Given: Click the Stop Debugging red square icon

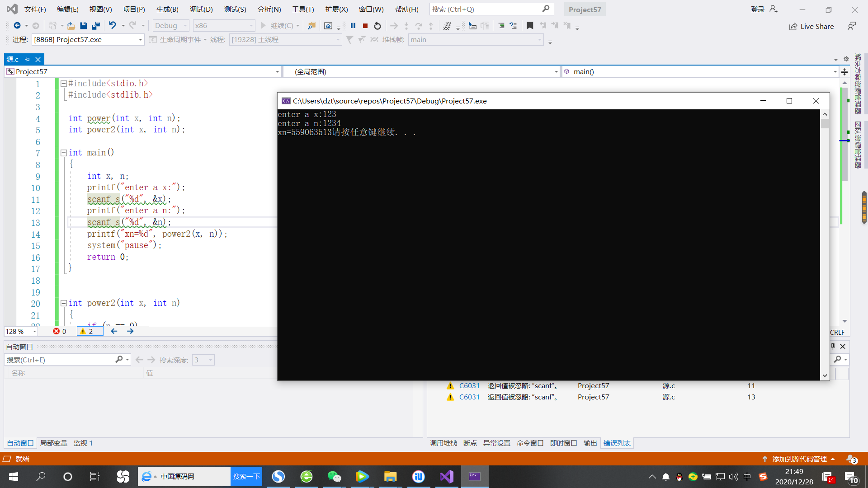Looking at the screenshot, I should 365,26.
